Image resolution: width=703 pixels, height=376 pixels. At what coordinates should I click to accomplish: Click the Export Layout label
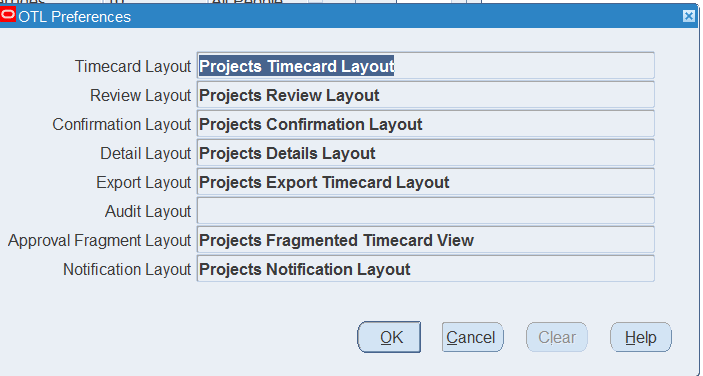[x=143, y=182]
